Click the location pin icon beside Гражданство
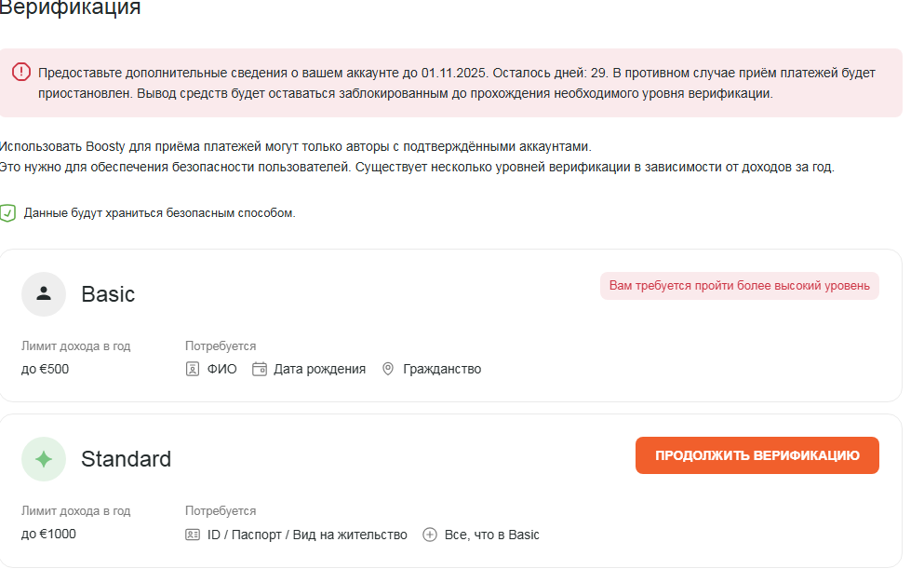Screen dimensions: 924x569 point(388,369)
